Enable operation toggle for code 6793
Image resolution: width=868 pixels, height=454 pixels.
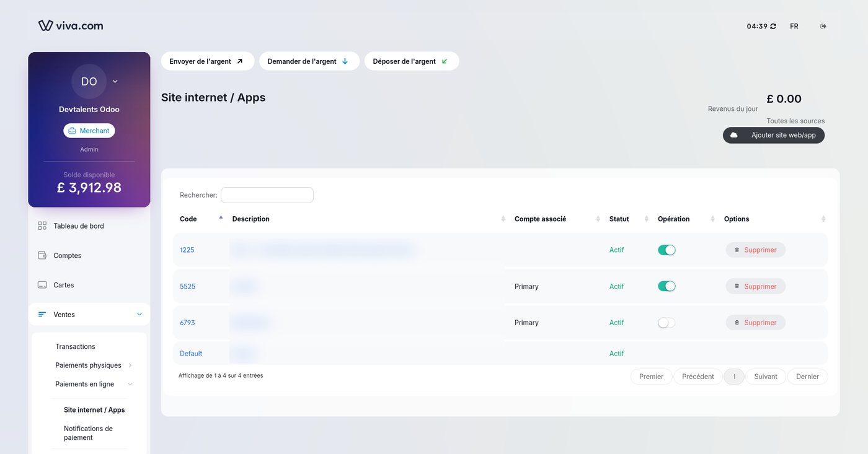[666, 323]
